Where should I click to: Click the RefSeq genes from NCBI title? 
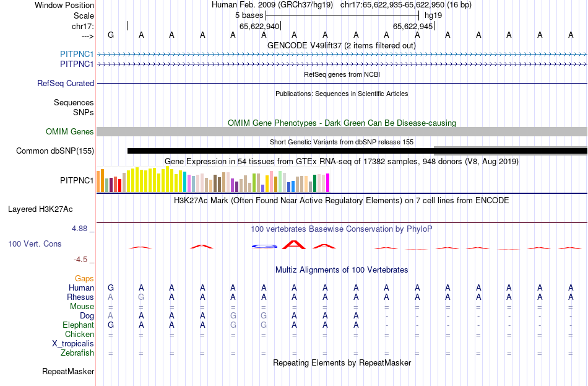(342, 74)
